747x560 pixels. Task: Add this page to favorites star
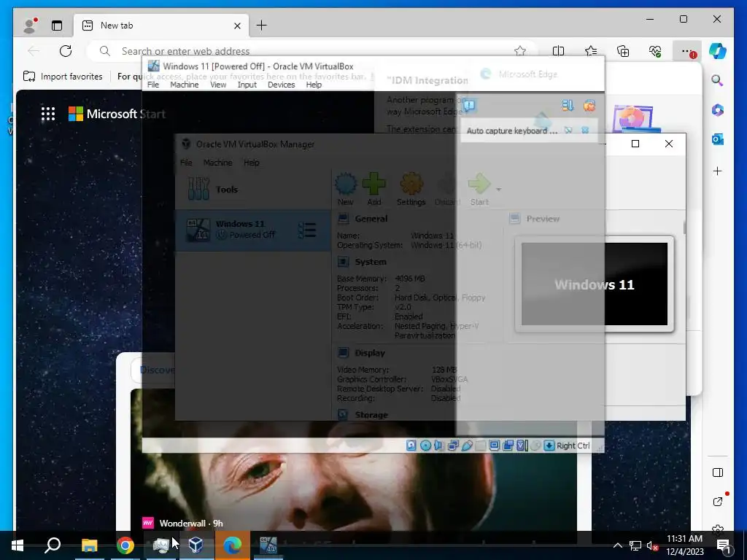point(520,51)
